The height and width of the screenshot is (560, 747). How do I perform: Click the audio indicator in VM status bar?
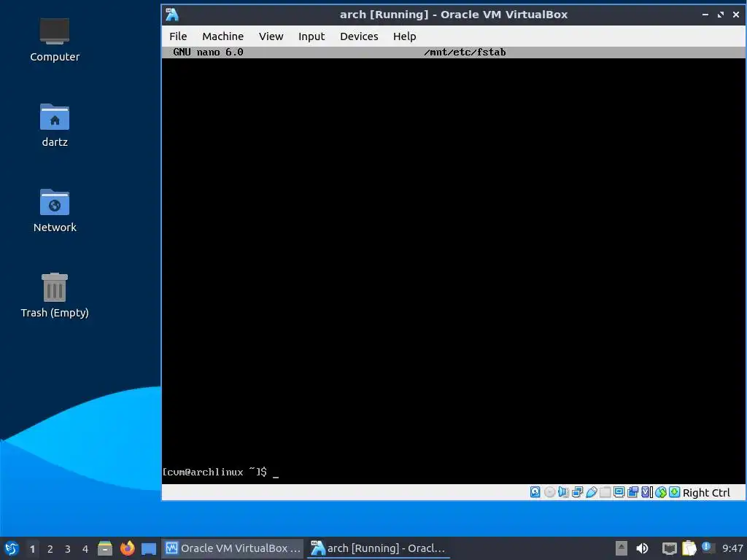pos(563,492)
